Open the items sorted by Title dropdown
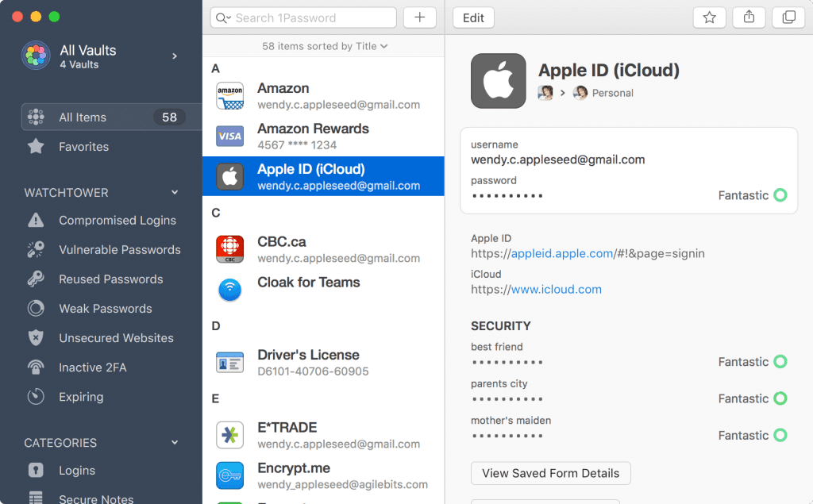This screenshot has width=813, height=504. click(323, 46)
